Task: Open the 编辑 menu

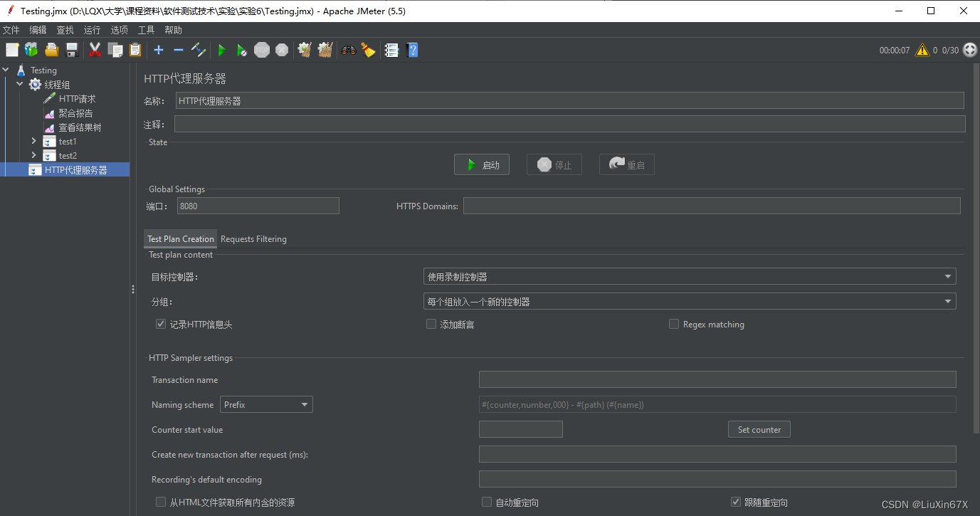Action: 38,30
